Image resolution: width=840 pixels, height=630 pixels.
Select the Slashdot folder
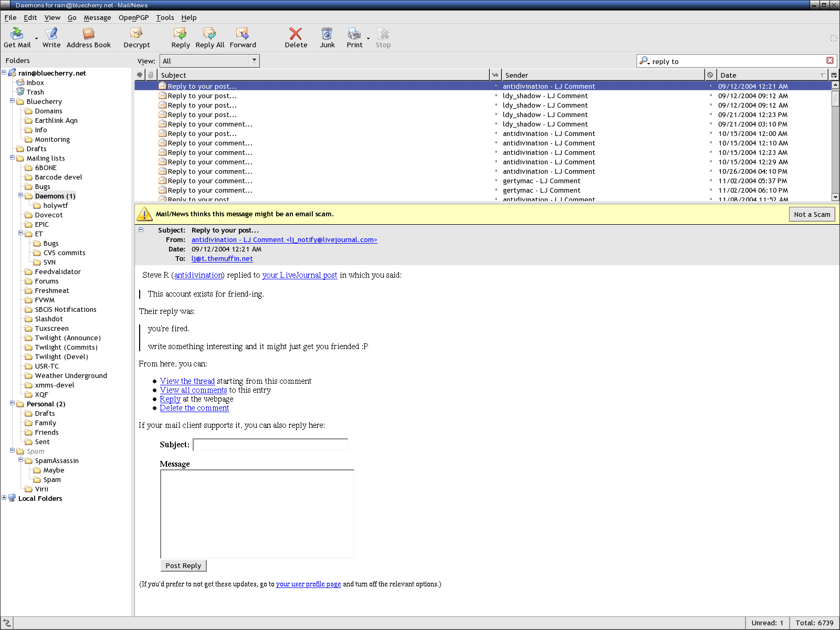click(48, 319)
